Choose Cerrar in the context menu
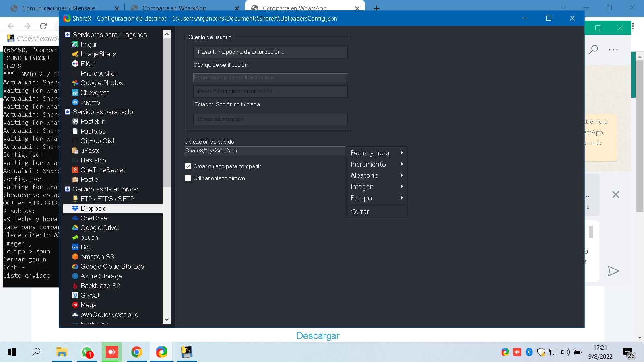Screen dimensions: 644x362 pyautogui.click(x=376, y=212)
